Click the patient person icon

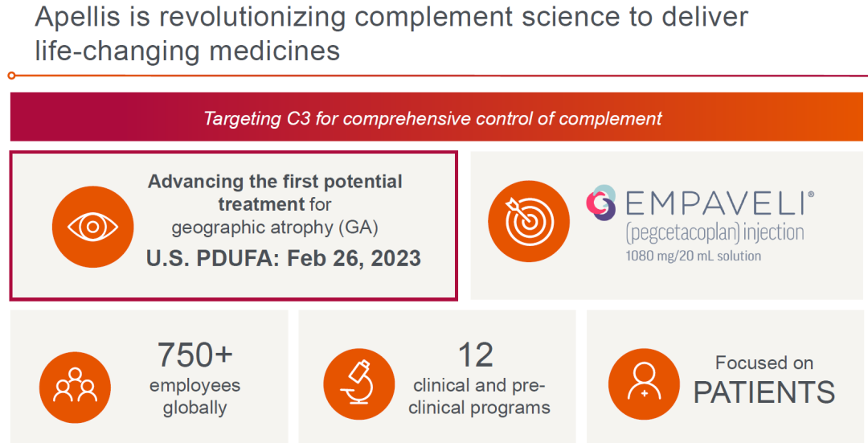click(x=644, y=384)
